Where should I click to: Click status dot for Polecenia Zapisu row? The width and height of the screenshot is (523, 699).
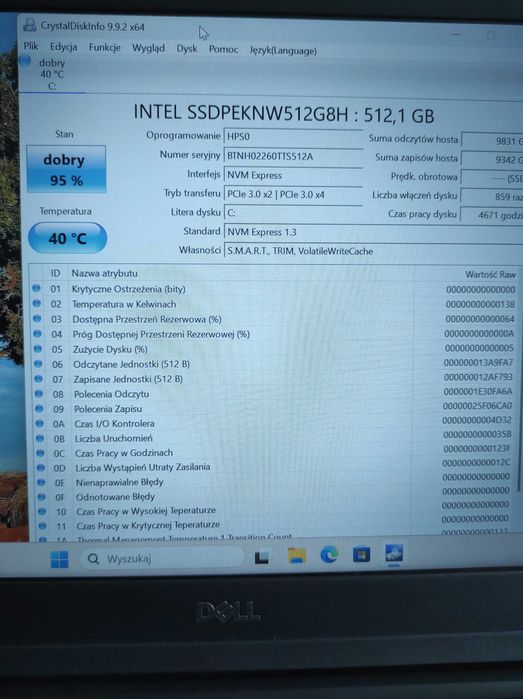pyautogui.click(x=40, y=408)
